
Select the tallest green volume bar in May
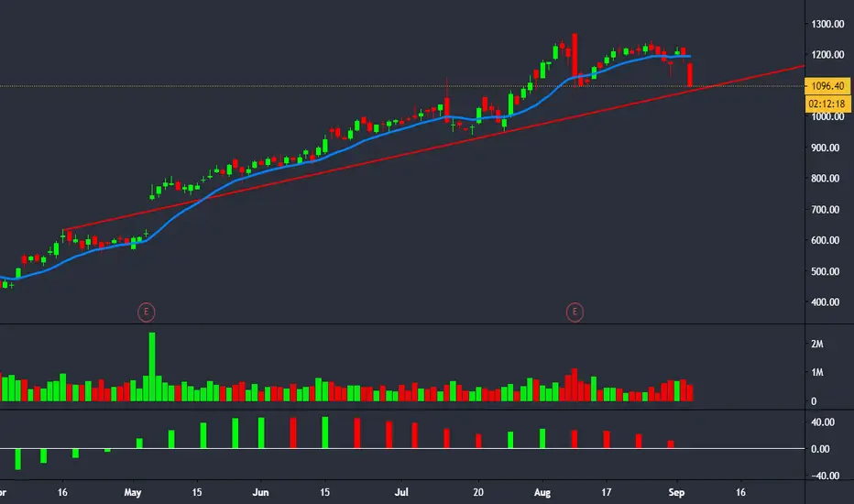click(x=152, y=367)
